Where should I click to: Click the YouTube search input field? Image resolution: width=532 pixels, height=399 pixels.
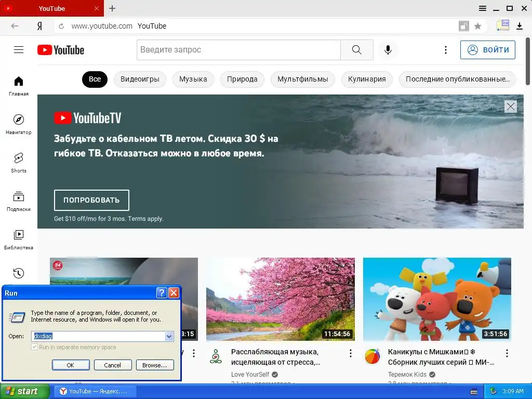coord(238,50)
